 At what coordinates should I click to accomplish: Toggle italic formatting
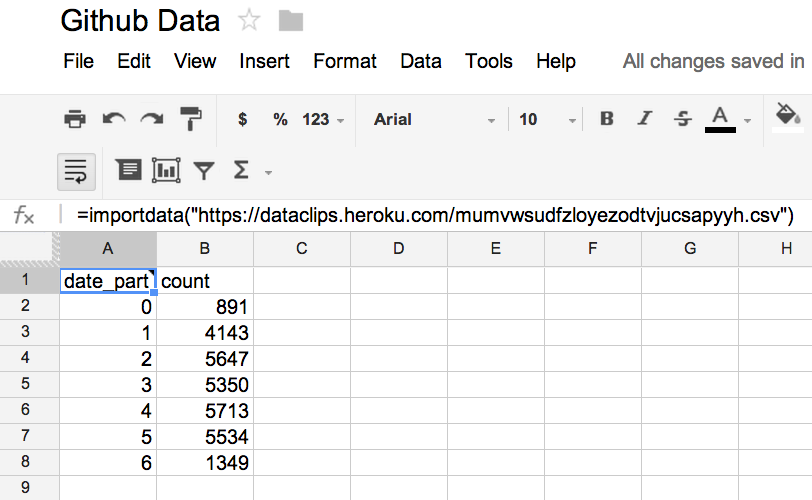click(645, 120)
